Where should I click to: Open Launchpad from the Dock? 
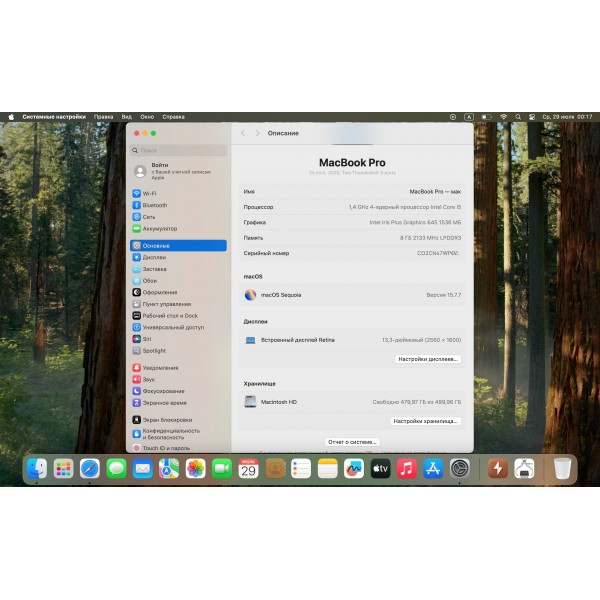point(64,468)
